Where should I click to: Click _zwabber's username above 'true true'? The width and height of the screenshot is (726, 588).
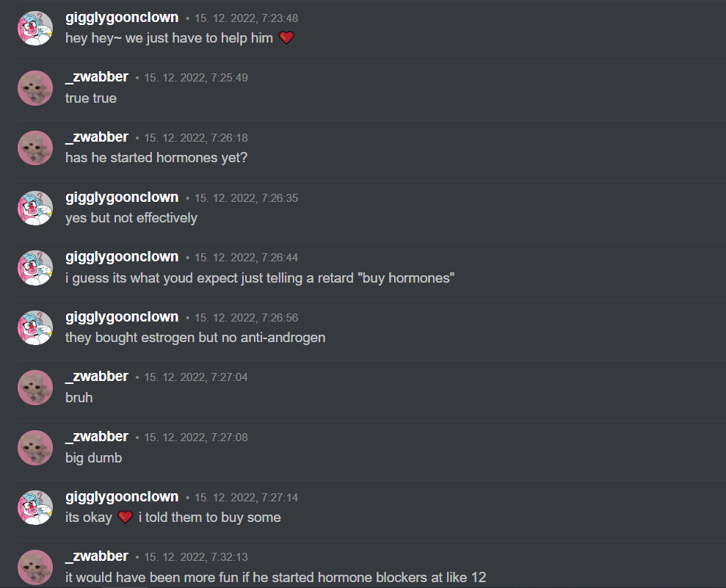click(97, 77)
